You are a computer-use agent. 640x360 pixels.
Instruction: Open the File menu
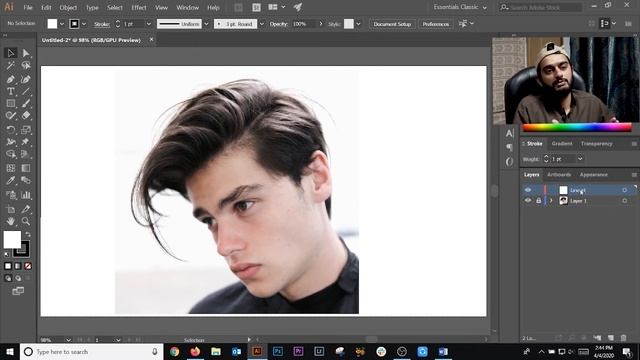pos(28,7)
